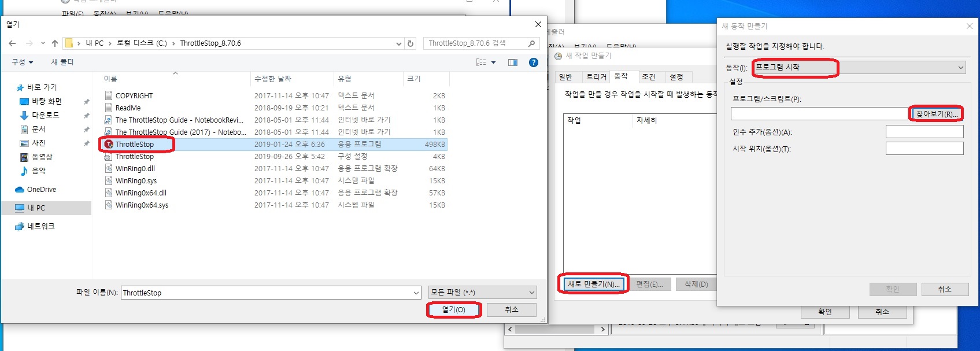This screenshot has width=980, height=351.
Task: Open the 모든 파일 (*.*) file type dropdown
Action: click(x=482, y=293)
